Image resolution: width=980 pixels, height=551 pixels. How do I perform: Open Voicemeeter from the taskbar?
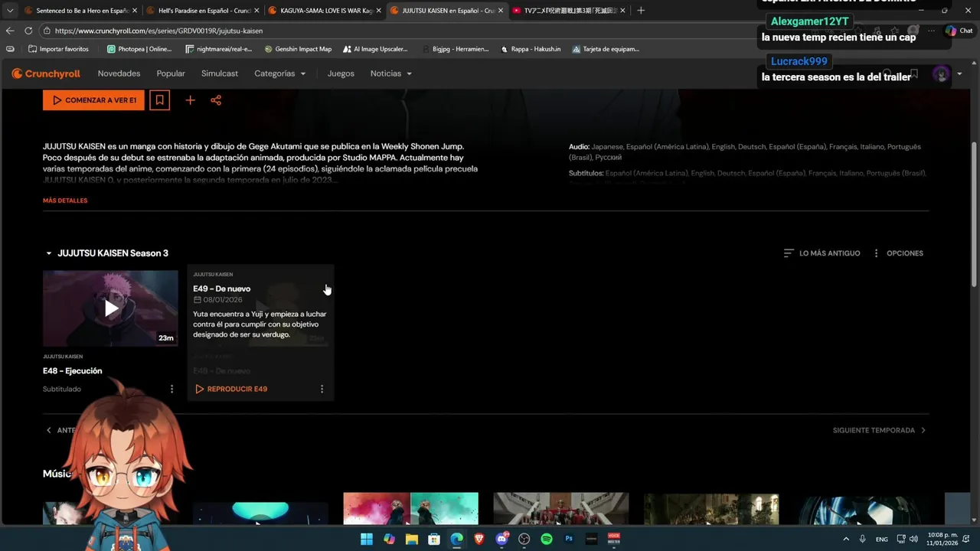point(614,539)
